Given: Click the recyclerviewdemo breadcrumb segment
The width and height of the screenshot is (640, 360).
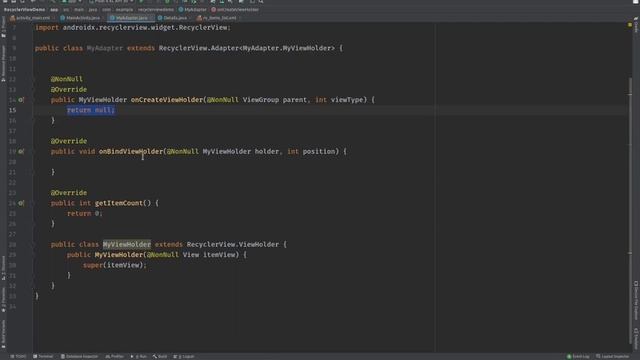Looking at the screenshot, I should pyautogui.click(x=156, y=9).
